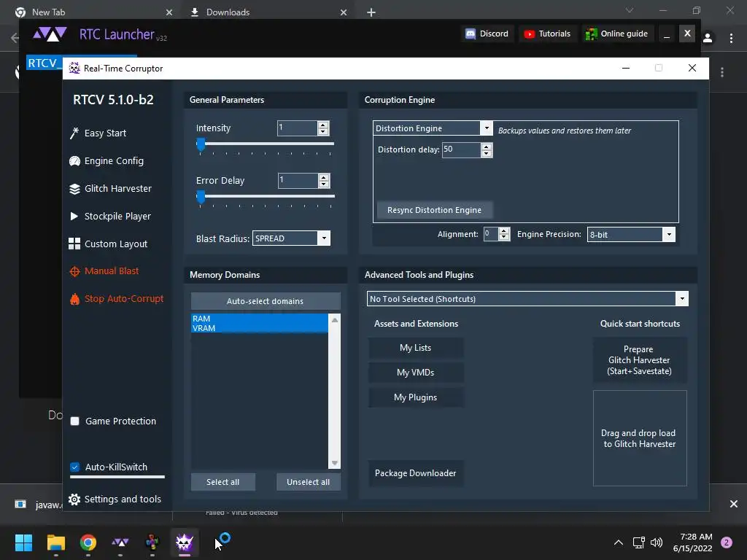Increase Error Delay with up arrow
The height and width of the screenshot is (560, 747).
coord(323,177)
